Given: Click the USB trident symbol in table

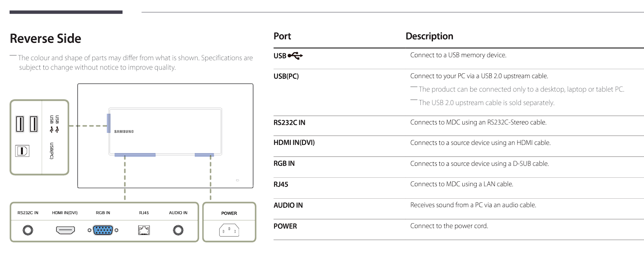Looking at the screenshot, I should [296, 56].
